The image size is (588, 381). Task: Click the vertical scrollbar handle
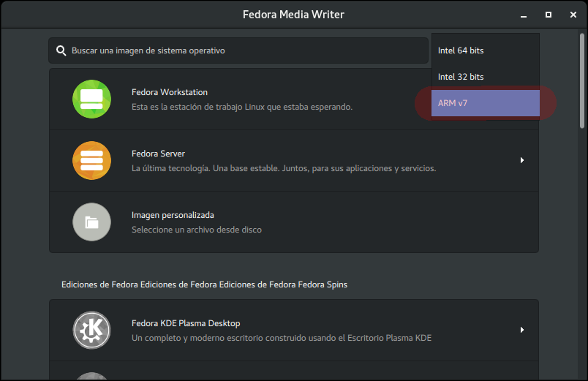coord(582,81)
